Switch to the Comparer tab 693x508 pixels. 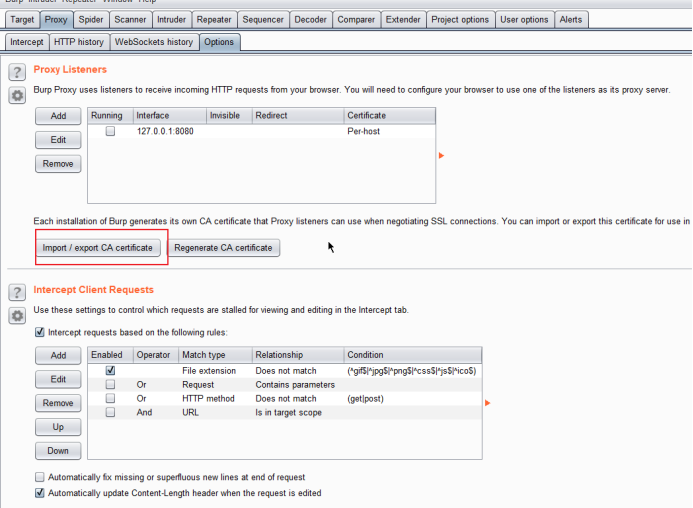click(356, 20)
